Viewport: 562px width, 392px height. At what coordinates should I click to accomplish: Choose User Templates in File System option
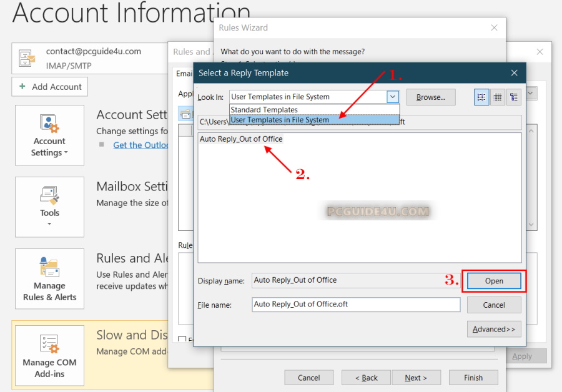(280, 120)
